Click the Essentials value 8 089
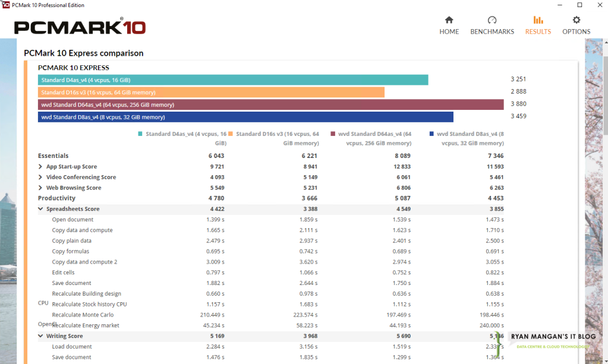Screen dimensions: 608x364 (x=403, y=156)
